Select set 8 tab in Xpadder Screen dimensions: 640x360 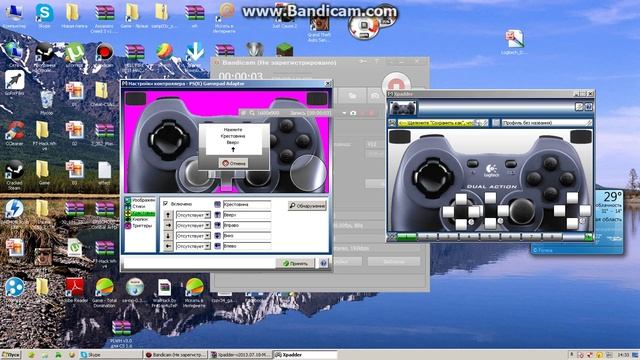552,237
